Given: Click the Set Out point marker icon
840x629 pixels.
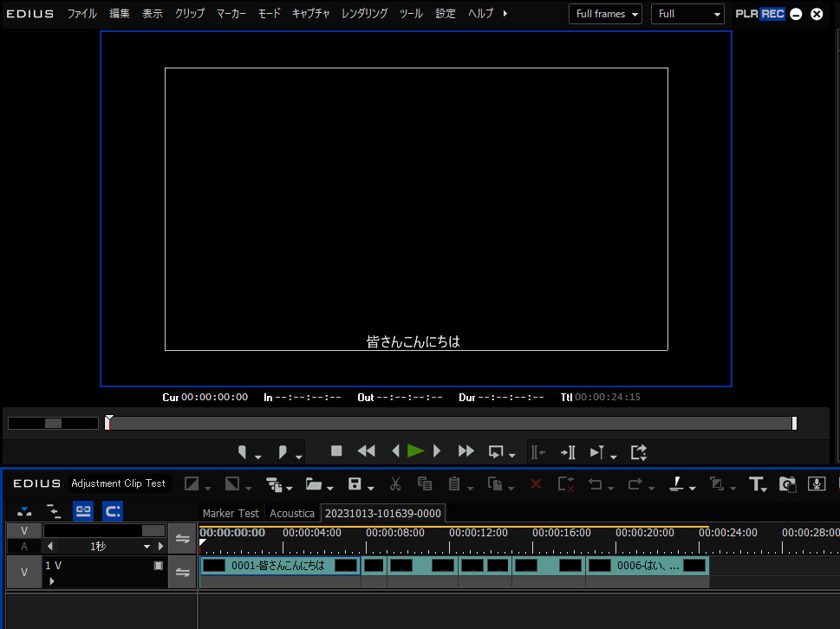Looking at the screenshot, I should tap(283, 452).
